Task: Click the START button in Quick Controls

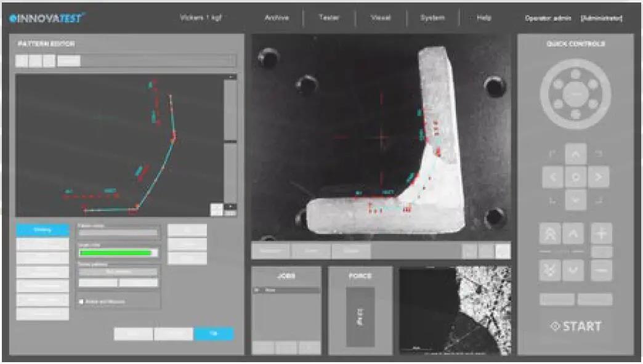Action: pyautogui.click(x=576, y=326)
